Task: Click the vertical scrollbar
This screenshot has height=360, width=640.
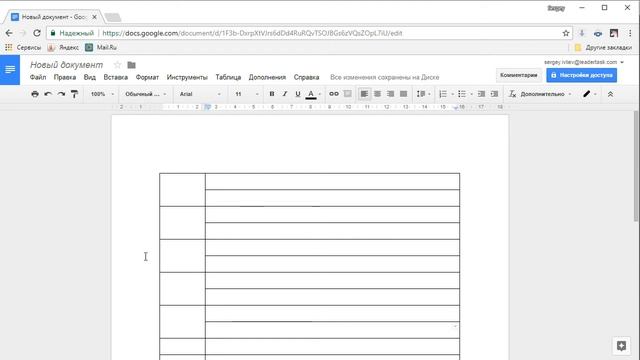Action: coord(636,166)
